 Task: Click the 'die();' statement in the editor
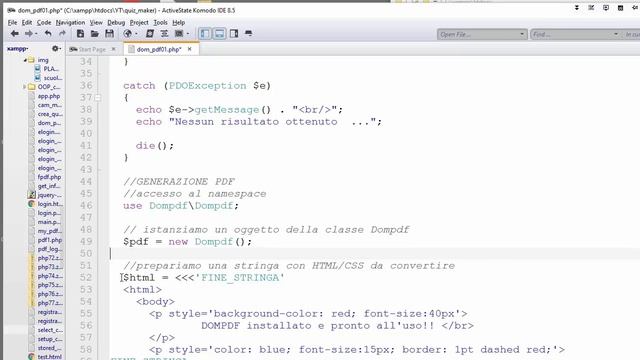(x=155, y=146)
